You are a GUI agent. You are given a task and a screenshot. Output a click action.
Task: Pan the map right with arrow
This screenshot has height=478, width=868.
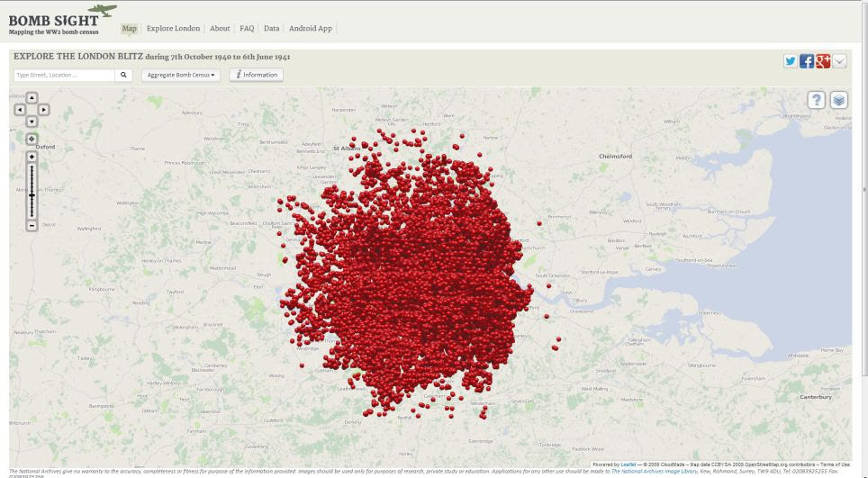click(x=44, y=110)
